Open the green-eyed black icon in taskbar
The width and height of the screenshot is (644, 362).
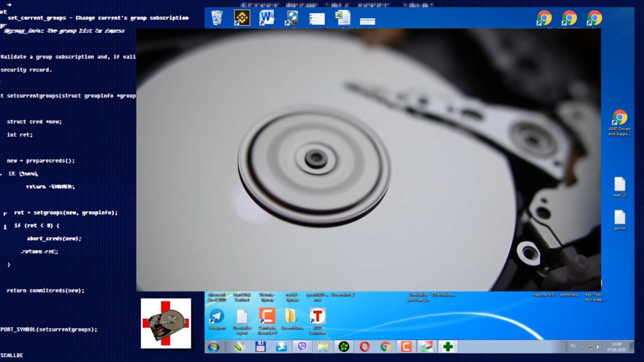pos(344,346)
